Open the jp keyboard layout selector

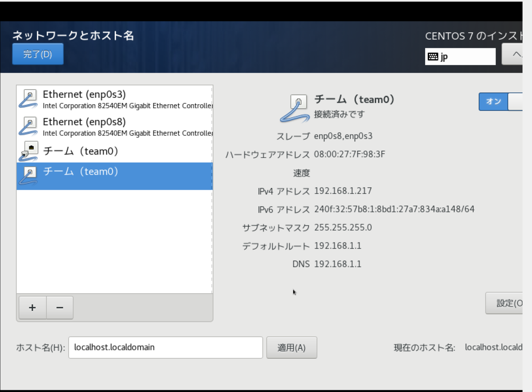click(x=460, y=56)
